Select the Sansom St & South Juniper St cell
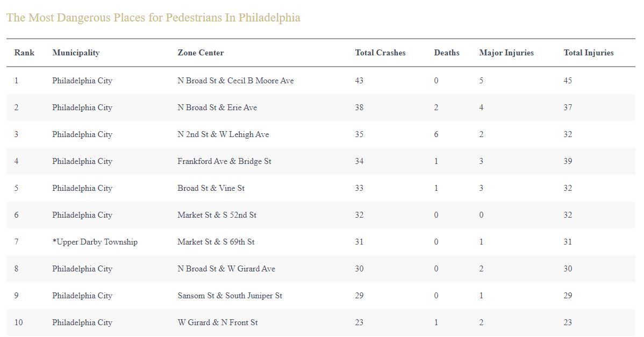 [x=230, y=296]
